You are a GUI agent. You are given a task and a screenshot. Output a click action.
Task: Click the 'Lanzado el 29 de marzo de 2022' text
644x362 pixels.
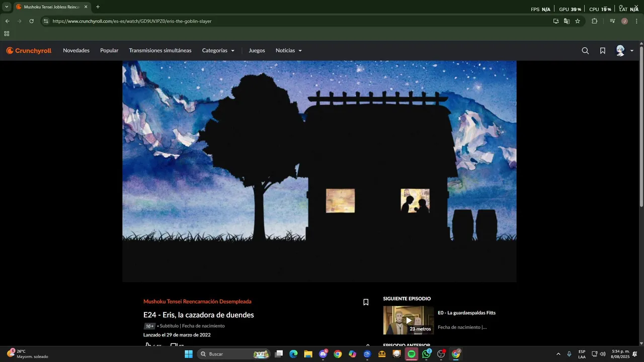pyautogui.click(x=177, y=335)
